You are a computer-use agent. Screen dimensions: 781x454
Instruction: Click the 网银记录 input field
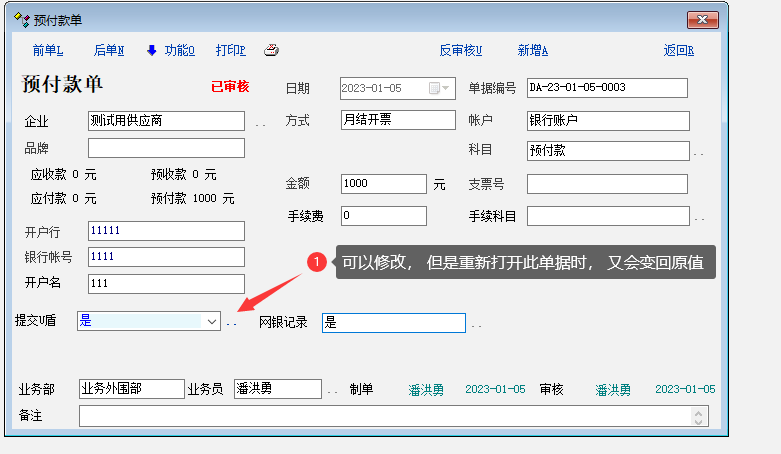click(393, 322)
